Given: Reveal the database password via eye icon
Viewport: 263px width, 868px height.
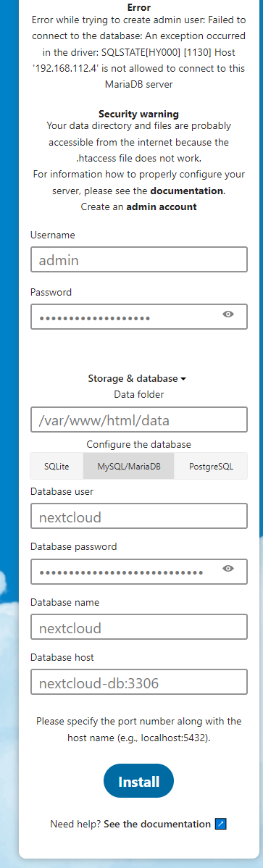Looking at the screenshot, I should (x=228, y=569).
